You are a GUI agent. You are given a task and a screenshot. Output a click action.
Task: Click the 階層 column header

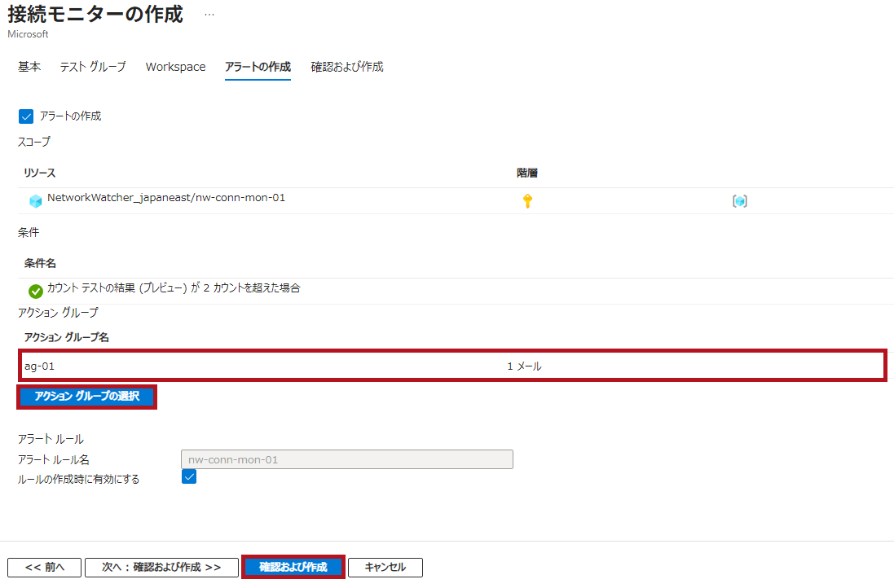[x=527, y=173]
